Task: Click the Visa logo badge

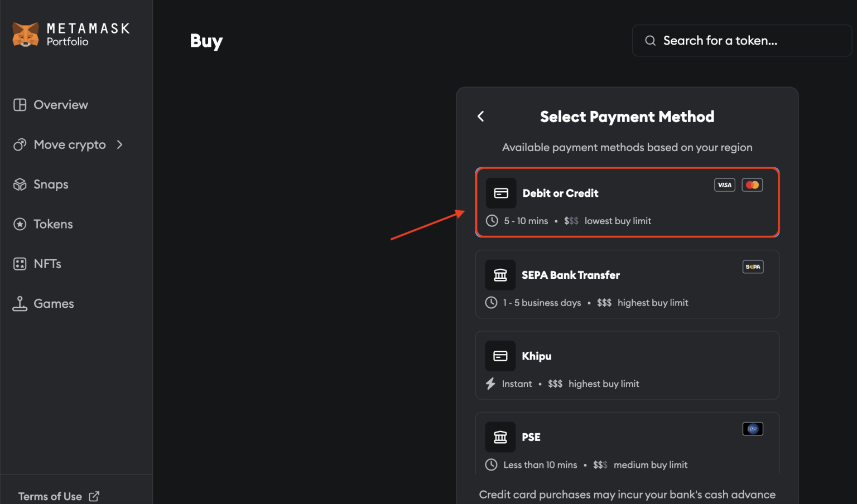Action: tap(725, 185)
